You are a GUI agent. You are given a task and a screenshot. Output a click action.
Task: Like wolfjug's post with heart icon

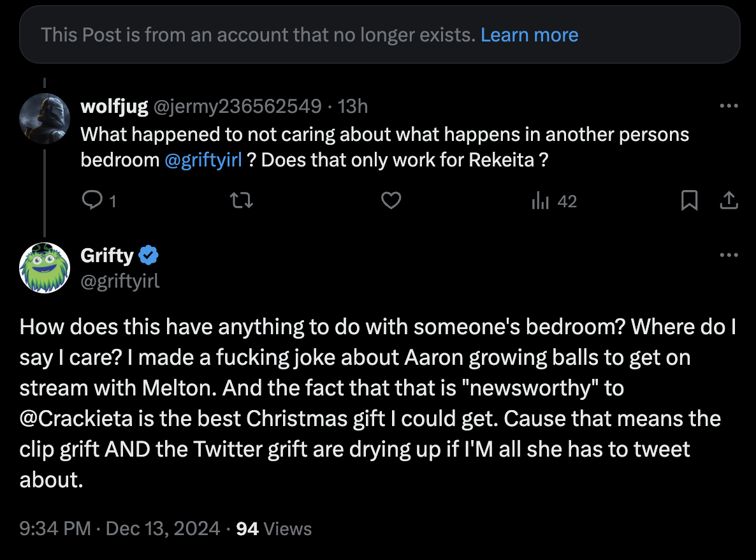click(x=391, y=200)
